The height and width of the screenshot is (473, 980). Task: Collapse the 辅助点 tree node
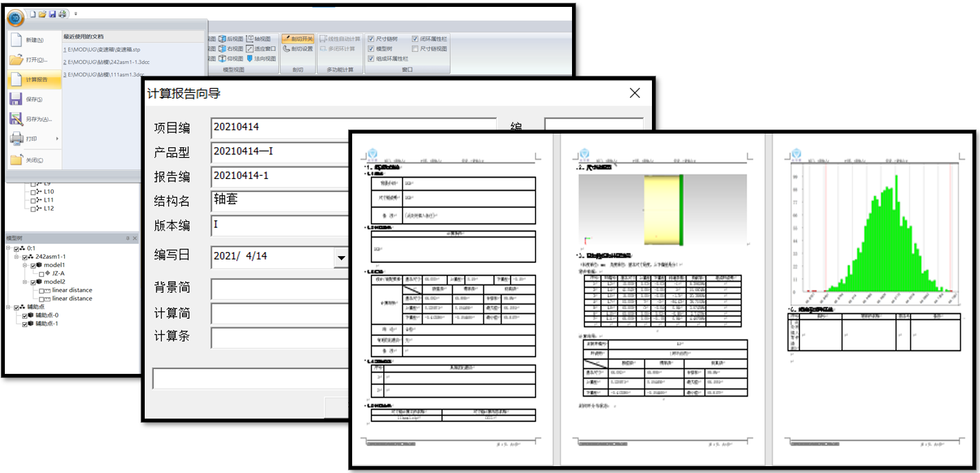[9, 307]
